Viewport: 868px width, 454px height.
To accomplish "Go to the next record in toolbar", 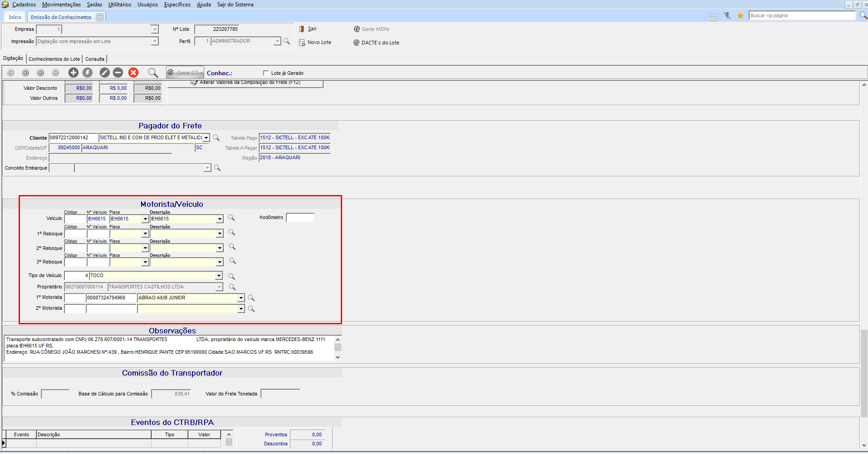I will (x=40, y=73).
